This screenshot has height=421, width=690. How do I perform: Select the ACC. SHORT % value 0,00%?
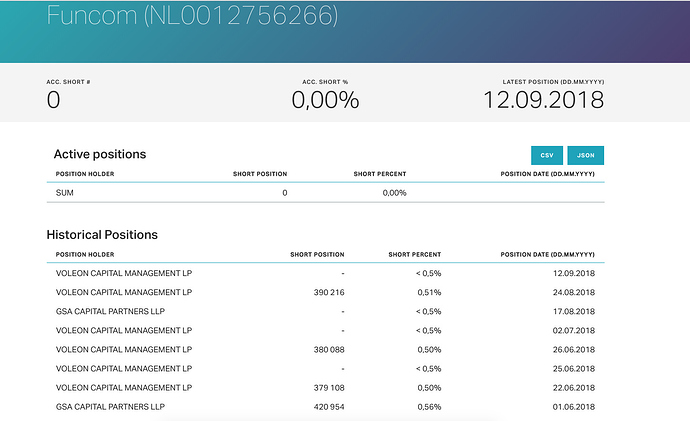[325, 100]
